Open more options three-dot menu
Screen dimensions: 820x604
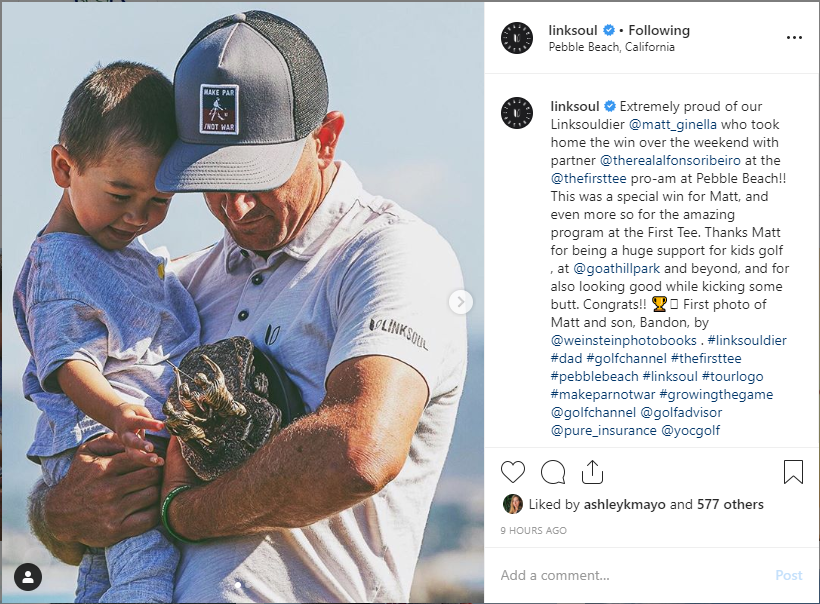[794, 38]
